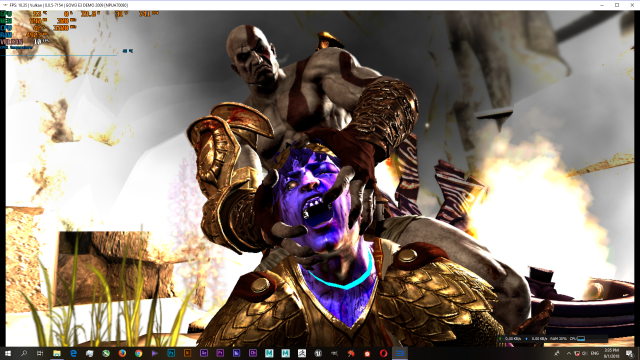Open the Unity taskbar icon

(318, 353)
